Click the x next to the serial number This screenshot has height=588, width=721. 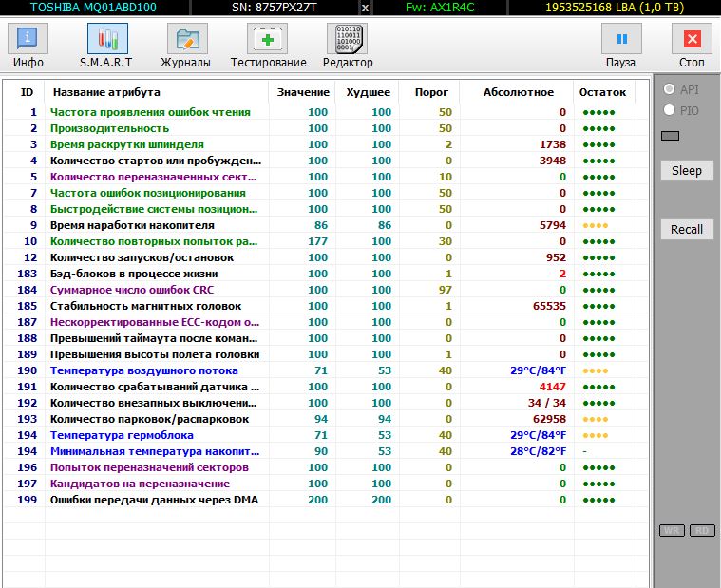pos(365,8)
